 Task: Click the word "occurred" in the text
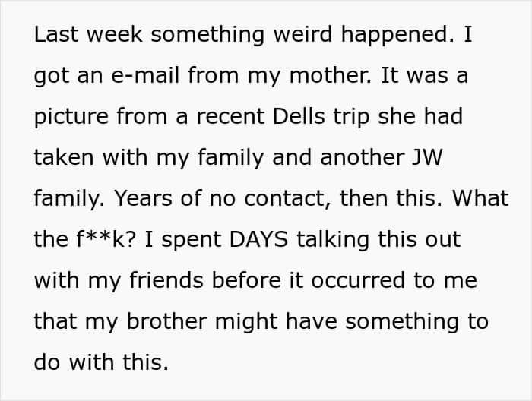[x=358, y=281]
